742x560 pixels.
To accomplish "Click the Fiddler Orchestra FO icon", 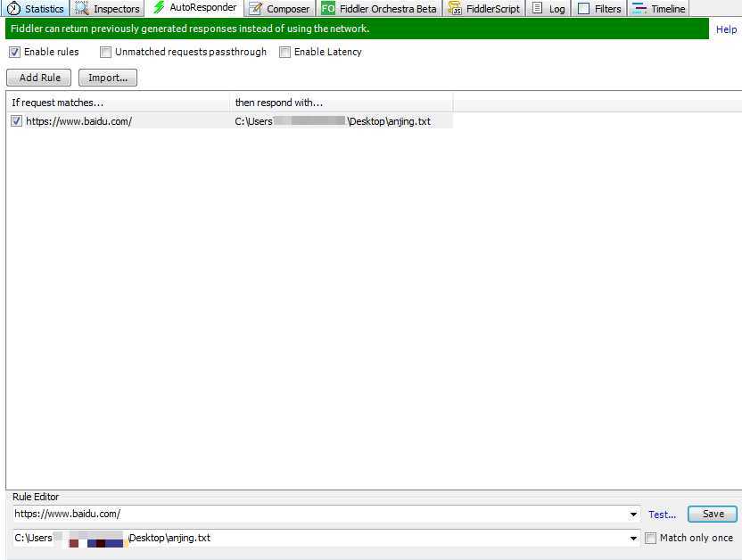I will [328, 9].
